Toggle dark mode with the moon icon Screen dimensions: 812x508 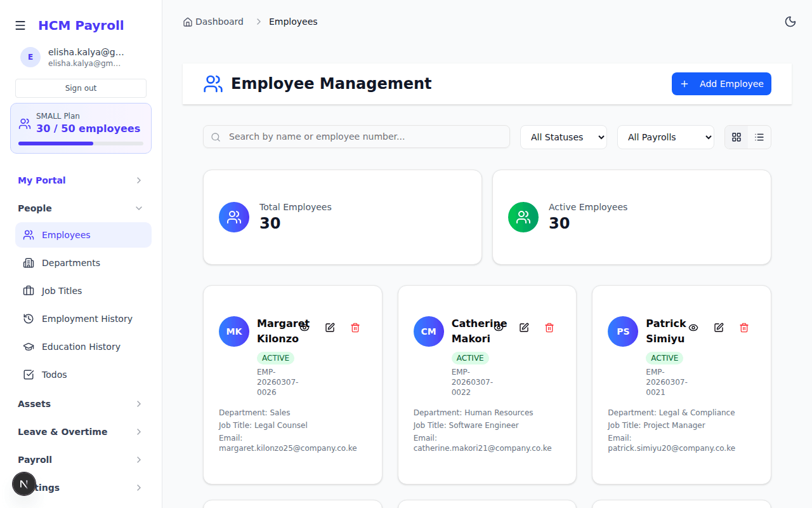[790, 21]
